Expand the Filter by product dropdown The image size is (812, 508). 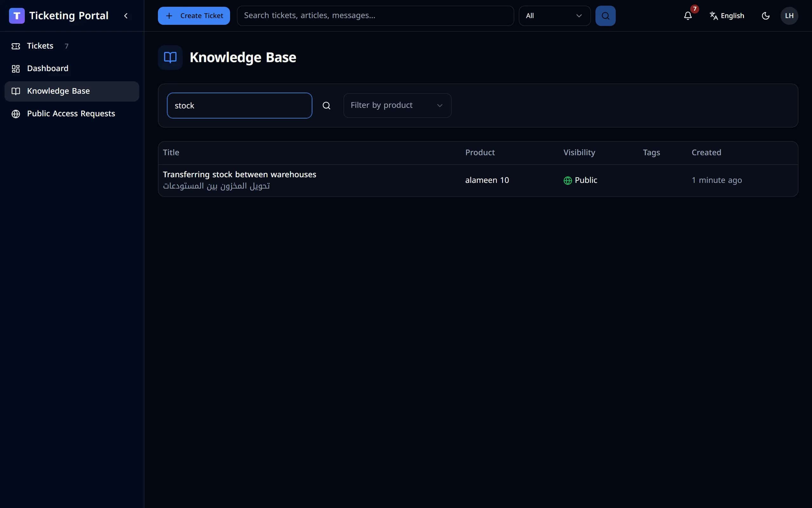point(397,105)
